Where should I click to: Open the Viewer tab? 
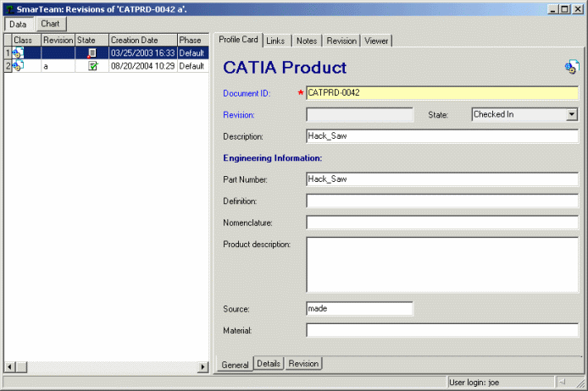click(x=376, y=41)
